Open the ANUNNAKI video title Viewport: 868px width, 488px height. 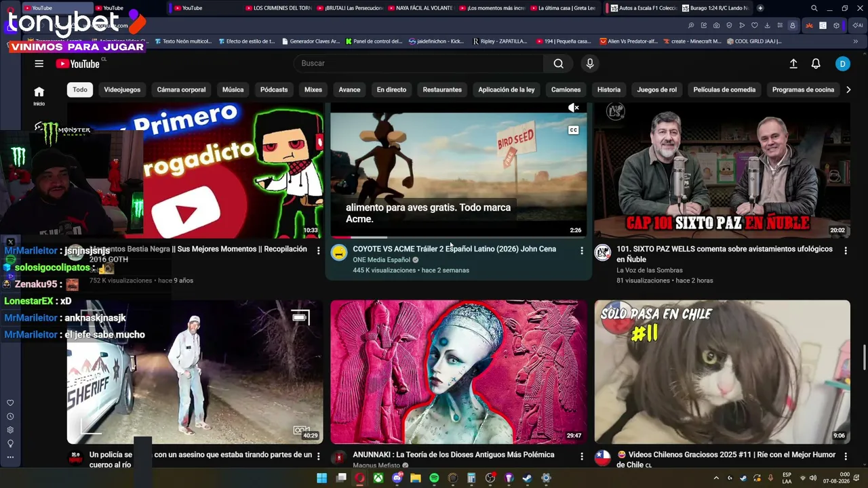tap(454, 455)
